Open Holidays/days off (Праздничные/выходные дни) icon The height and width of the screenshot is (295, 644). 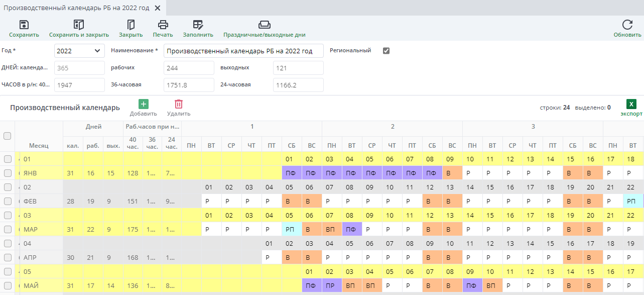[x=264, y=25]
